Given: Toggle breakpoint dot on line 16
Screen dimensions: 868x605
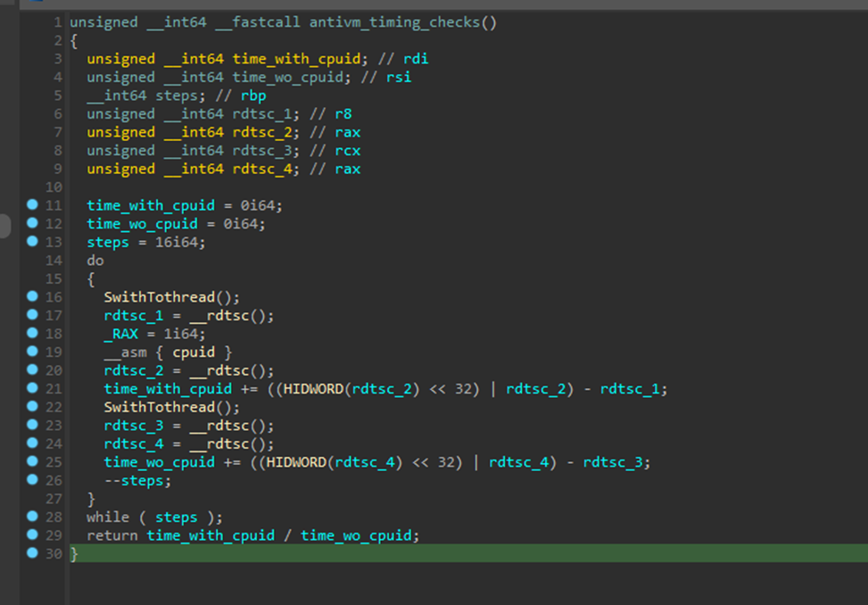Looking at the screenshot, I should coord(32,296).
